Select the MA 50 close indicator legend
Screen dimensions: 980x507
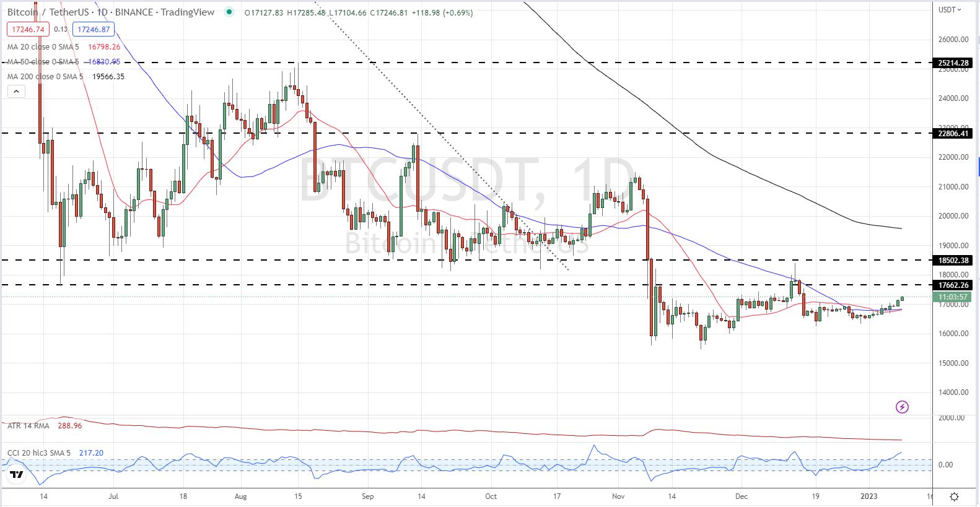point(43,62)
